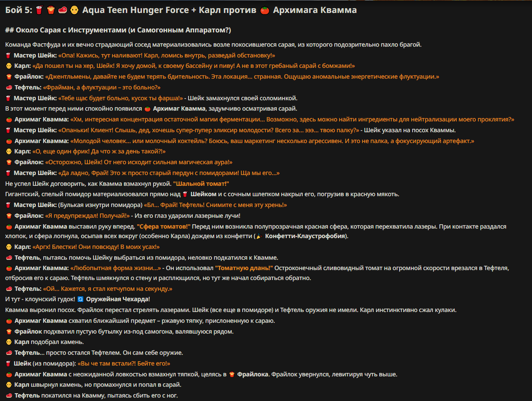The height and width of the screenshot is (401, 532).
Task: Click the confetti emoji before "Конфетти-Клаустрофобия"
Action: click(x=259, y=236)
